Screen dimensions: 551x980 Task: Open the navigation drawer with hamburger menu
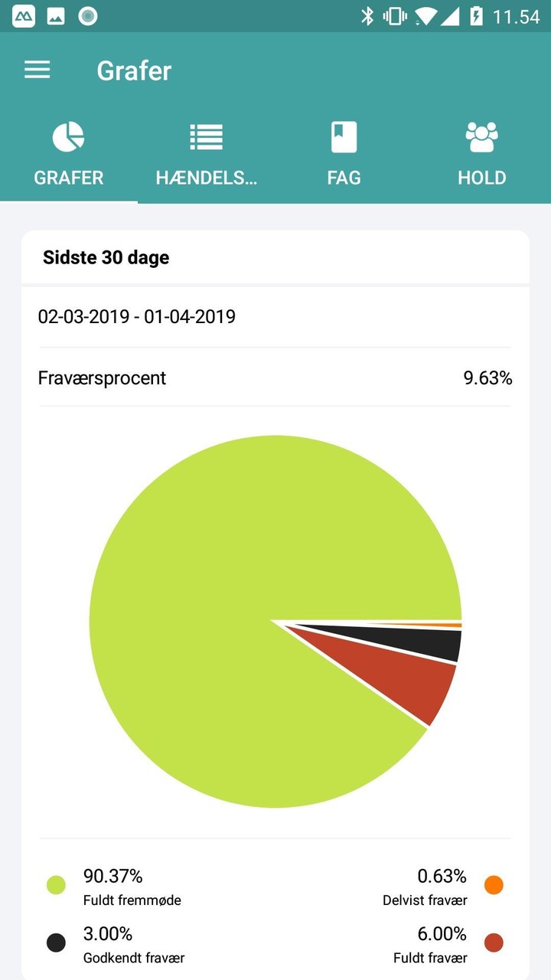click(x=37, y=70)
